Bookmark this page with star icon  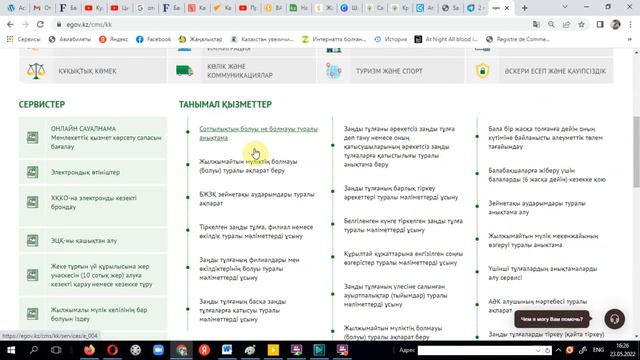click(581, 24)
